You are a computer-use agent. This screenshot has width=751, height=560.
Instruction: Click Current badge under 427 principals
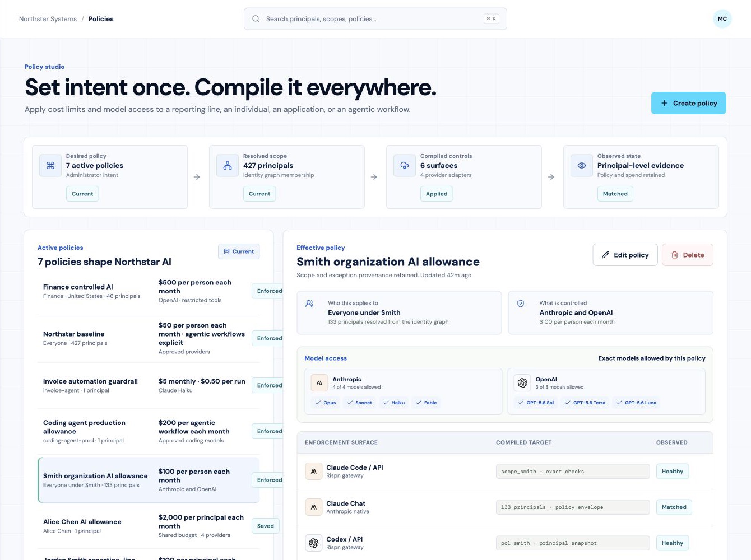pyautogui.click(x=259, y=194)
